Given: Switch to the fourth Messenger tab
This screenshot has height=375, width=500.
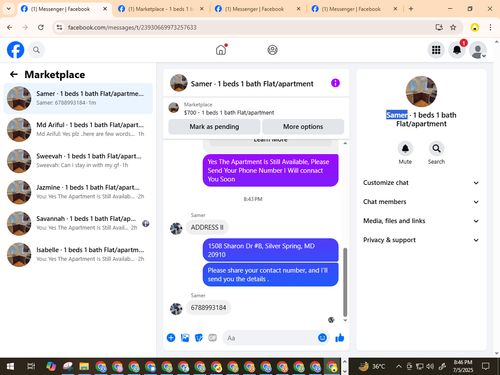Looking at the screenshot, I should [x=354, y=9].
